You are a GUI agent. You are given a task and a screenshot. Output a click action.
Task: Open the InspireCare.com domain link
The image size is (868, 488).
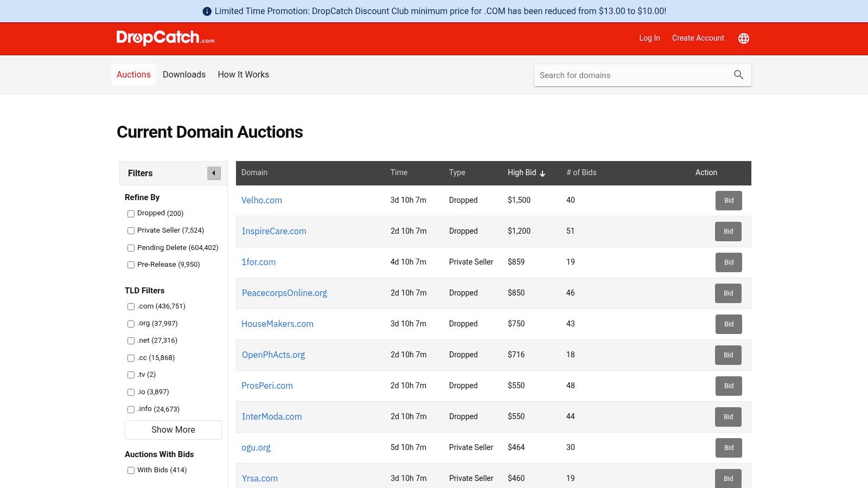click(274, 231)
